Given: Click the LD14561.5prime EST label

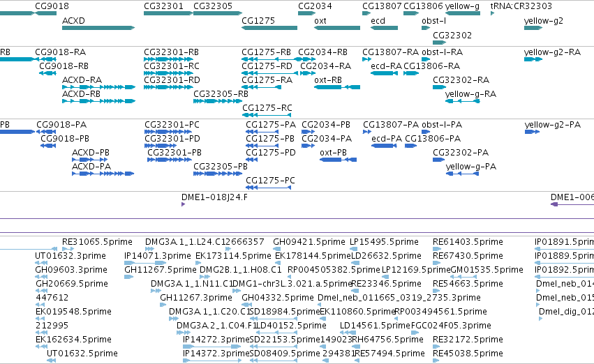Looking at the screenshot, I should click(375, 326).
